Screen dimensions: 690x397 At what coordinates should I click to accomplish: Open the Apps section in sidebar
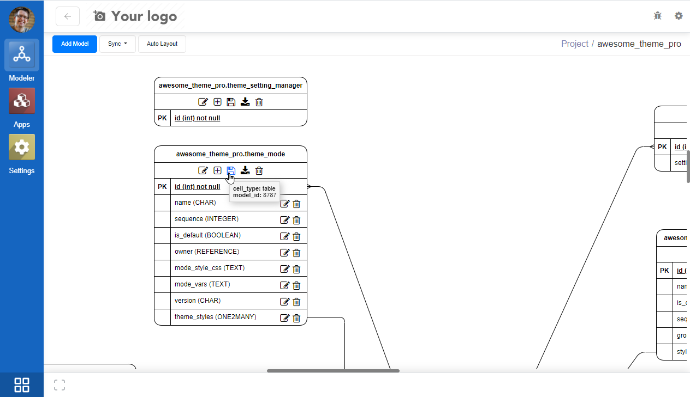pos(22,108)
